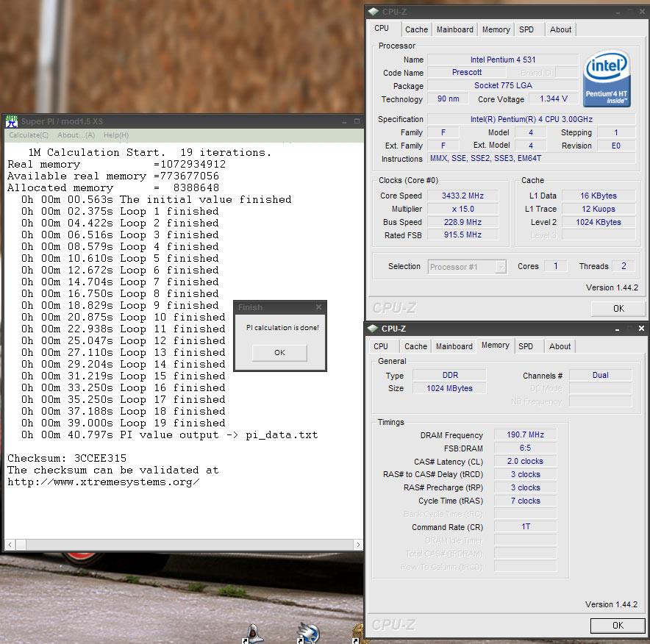This screenshot has width=650, height=644.
Task: Click the Loop 19 finished line in Super PI
Action: (x=123, y=423)
